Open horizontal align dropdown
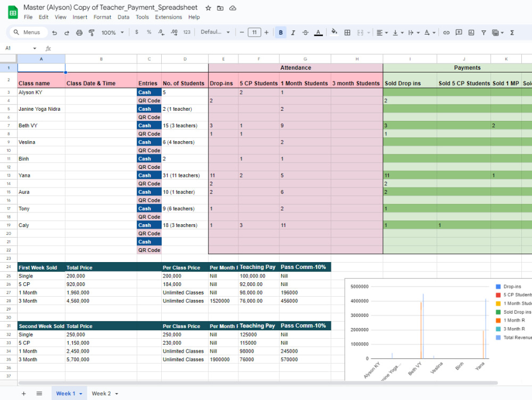Screen dimensions: 532x400 pyautogui.click(x=382, y=32)
